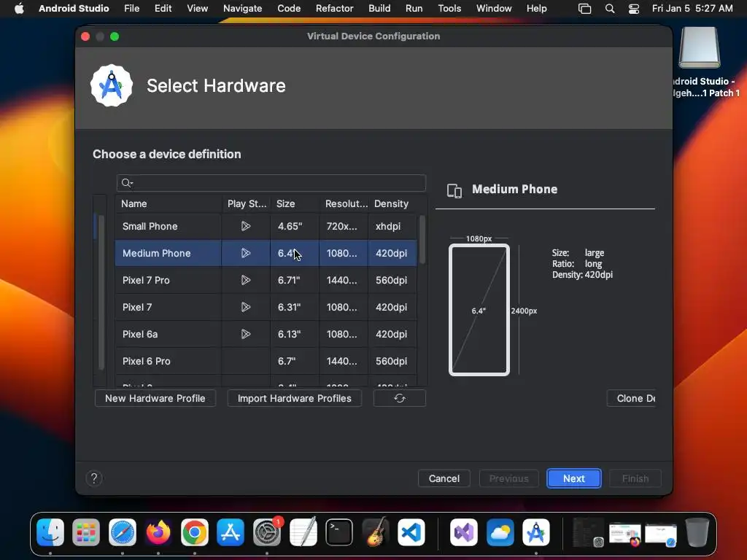This screenshot has width=747, height=560.
Task: Click New Hardware Profile button
Action: 155,398
